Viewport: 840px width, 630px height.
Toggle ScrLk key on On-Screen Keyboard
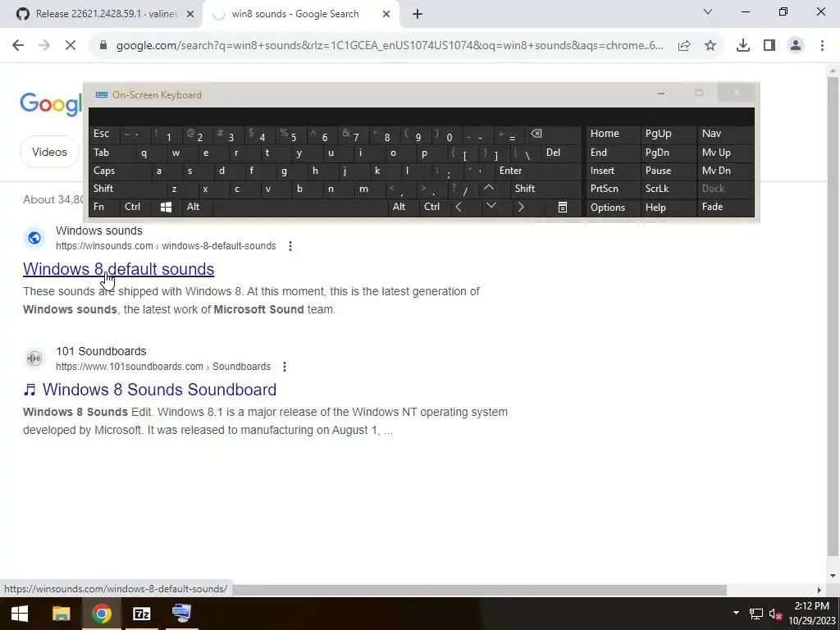pos(668,189)
